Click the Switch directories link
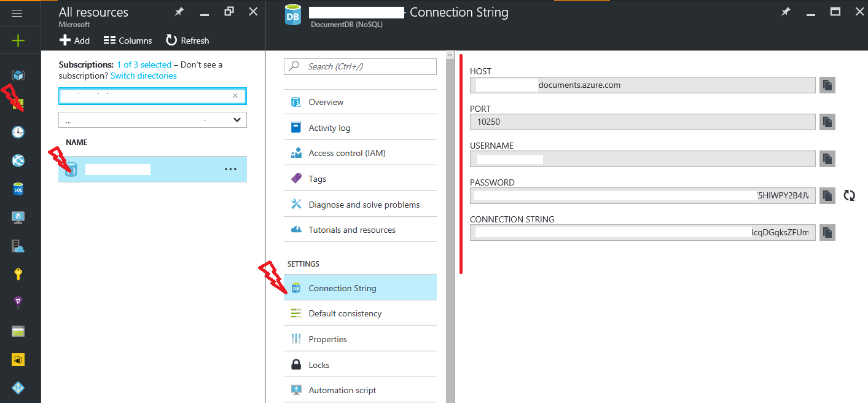The height and width of the screenshot is (403, 868). click(144, 76)
